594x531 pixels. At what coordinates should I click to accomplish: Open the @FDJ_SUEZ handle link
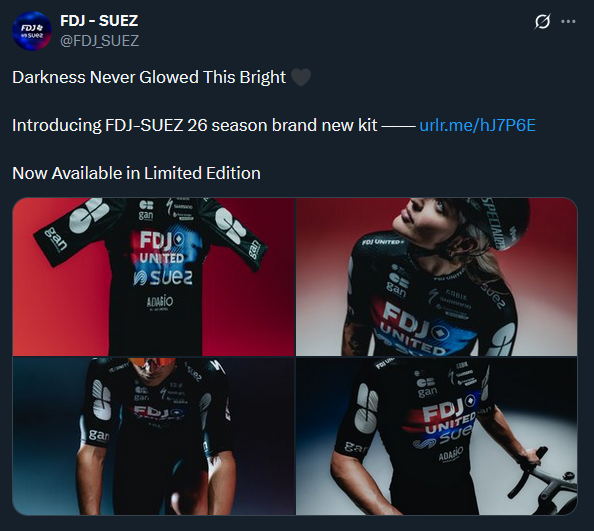(x=100, y=41)
